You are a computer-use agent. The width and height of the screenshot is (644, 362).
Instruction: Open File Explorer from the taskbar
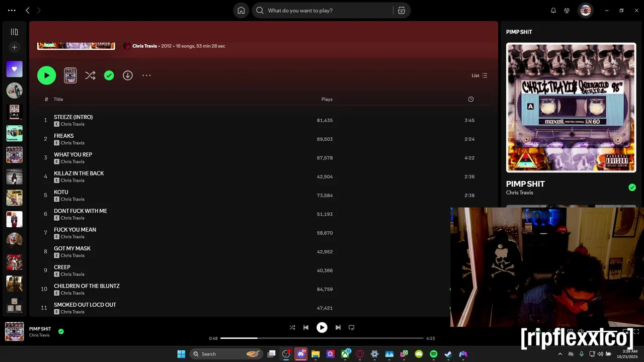tap(315, 354)
